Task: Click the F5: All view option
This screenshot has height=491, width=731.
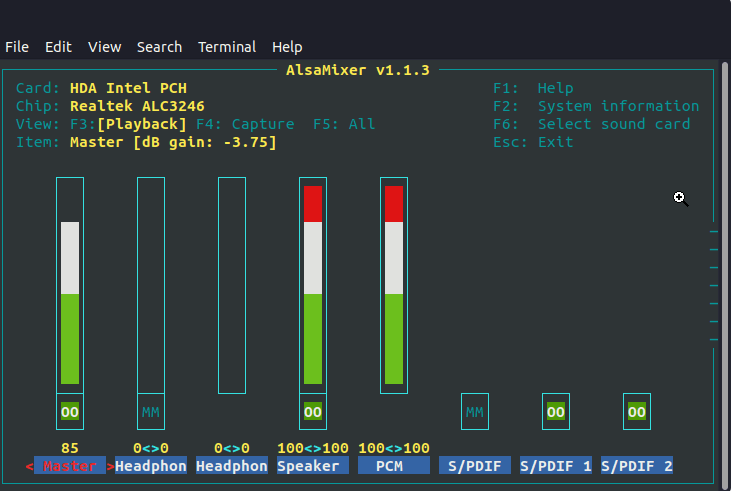Action: coord(344,124)
